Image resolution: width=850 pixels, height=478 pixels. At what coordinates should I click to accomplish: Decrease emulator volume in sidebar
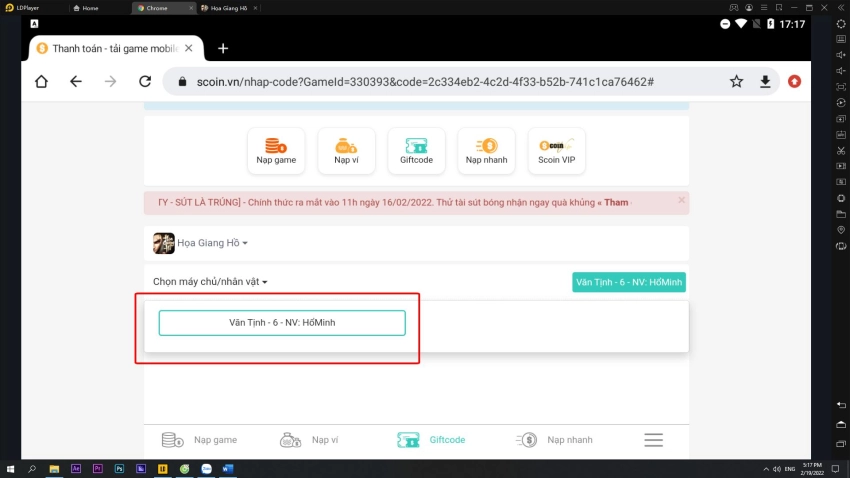click(x=841, y=71)
